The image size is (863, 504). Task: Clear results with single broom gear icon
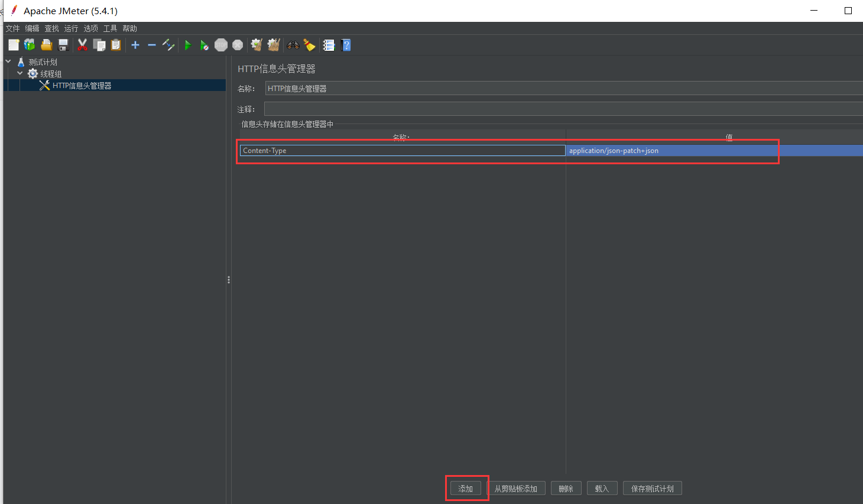pyautogui.click(x=256, y=45)
